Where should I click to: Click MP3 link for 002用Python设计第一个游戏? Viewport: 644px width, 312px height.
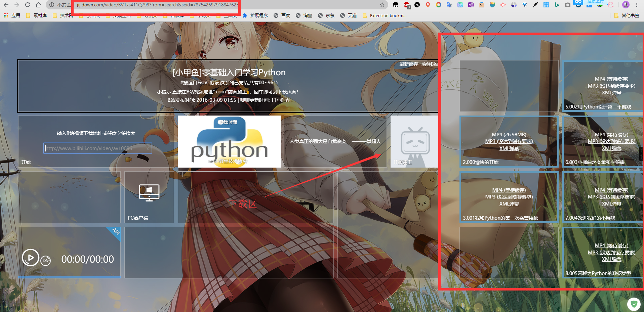tap(611, 86)
